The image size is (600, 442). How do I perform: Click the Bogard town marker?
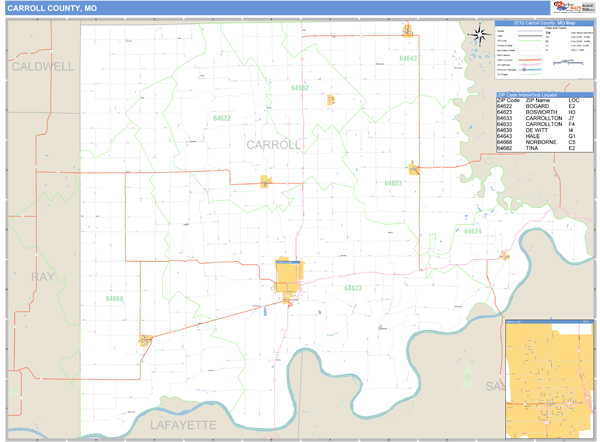tap(266, 181)
